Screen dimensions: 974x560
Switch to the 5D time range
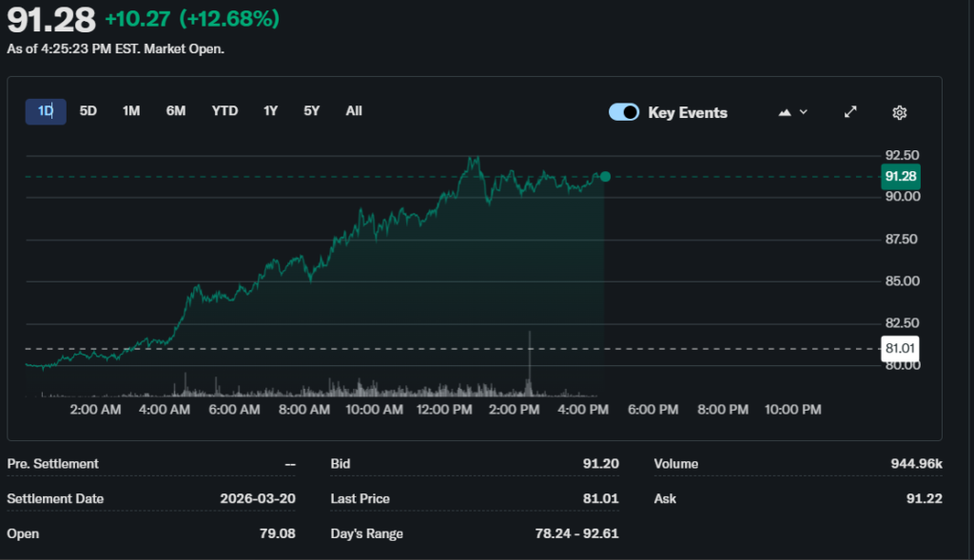88,111
